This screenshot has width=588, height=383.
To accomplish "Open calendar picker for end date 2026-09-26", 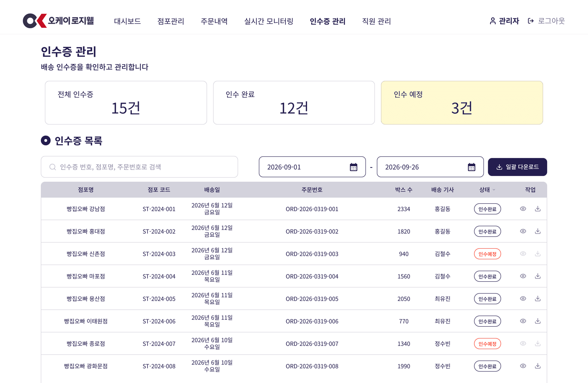I will [472, 167].
